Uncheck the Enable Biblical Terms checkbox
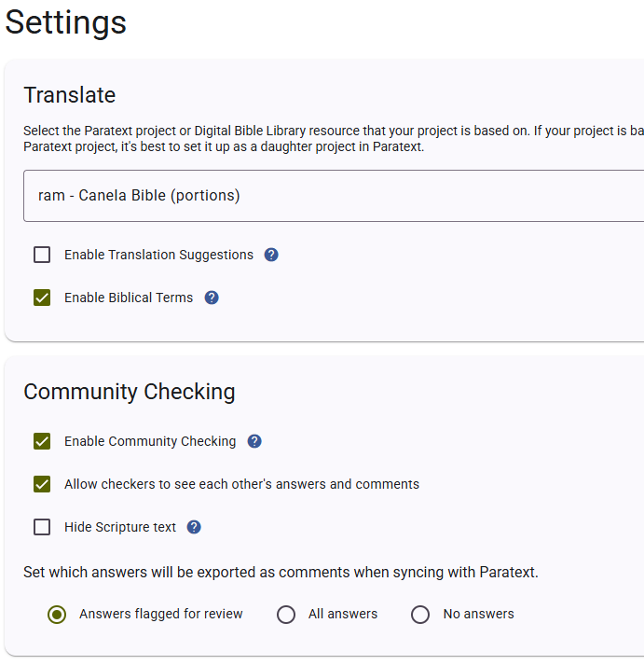 pyautogui.click(x=42, y=298)
